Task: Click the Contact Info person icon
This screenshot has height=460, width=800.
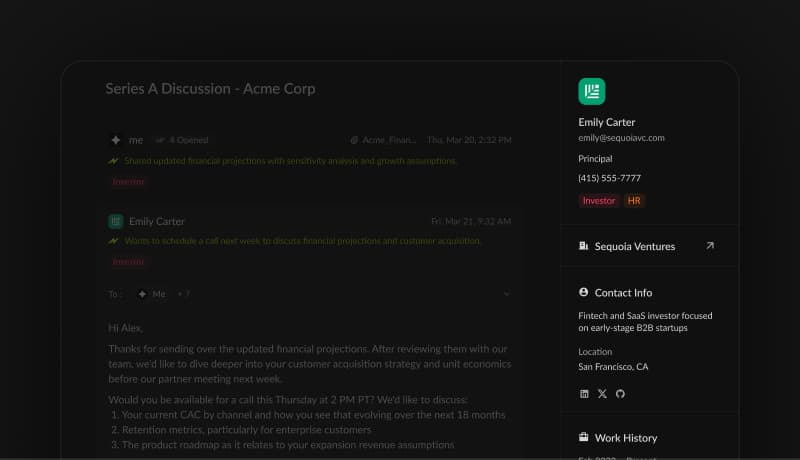Action: (584, 292)
